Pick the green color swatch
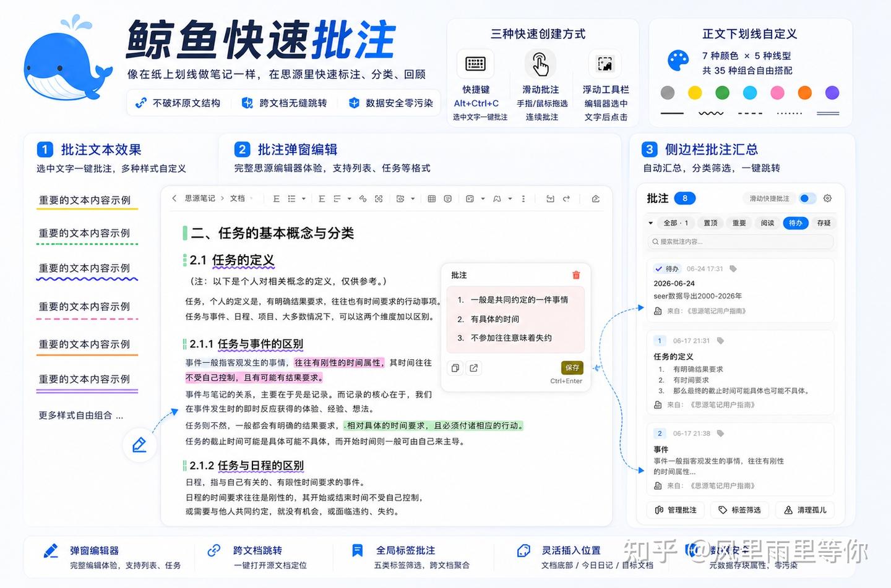Image resolution: width=891 pixels, height=588 pixels. [722, 93]
